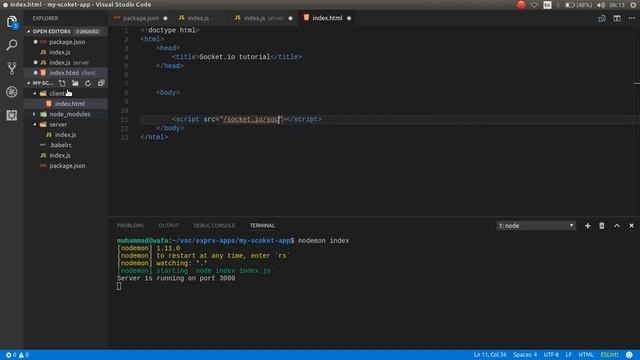Click the script src line in editor
The height and width of the screenshot is (360, 640).
[247, 120]
